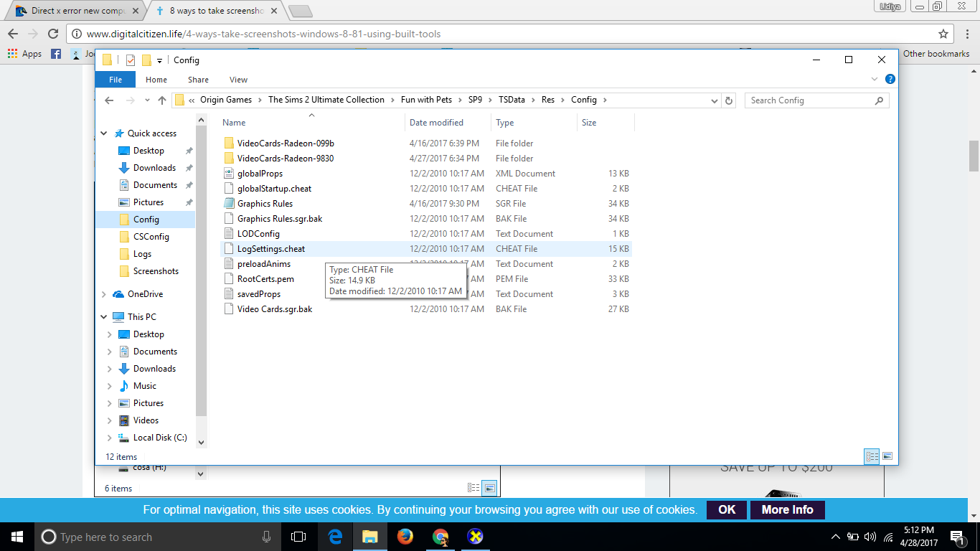980x551 pixels.
Task: Collapse the Quick access section
Action: (x=104, y=133)
